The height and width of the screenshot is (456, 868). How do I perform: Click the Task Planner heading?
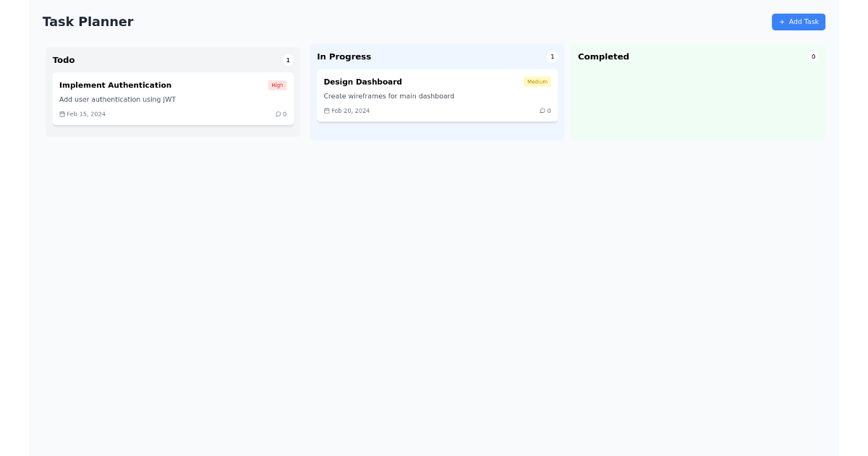pyautogui.click(x=88, y=22)
